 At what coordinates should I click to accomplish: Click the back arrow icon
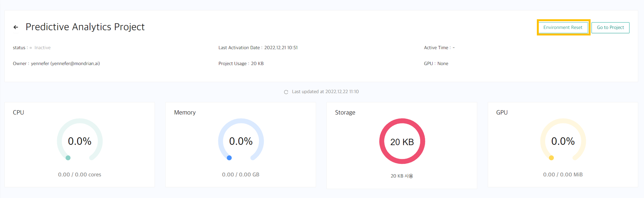pyautogui.click(x=16, y=27)
